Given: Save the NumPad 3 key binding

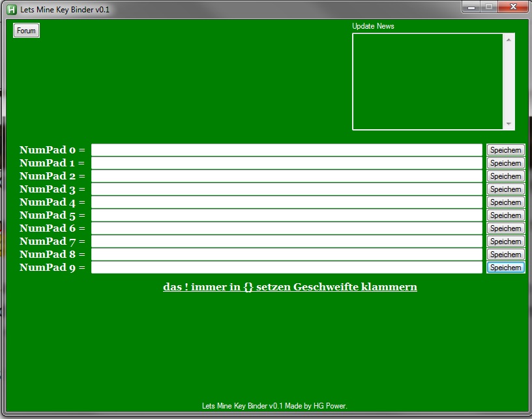Looking at the screenshot, I should [x=505, y=189].
